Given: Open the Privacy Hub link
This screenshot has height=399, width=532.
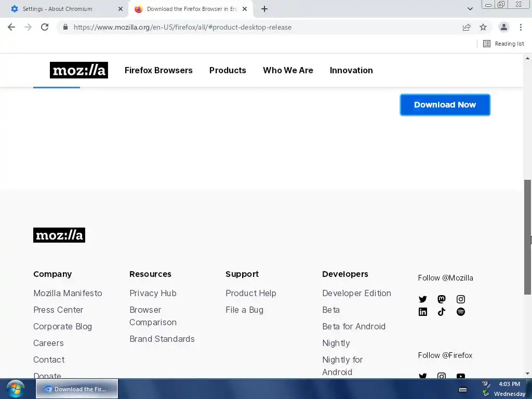Looking at the screenshot, I should pyautogui.click(x=153, y=293).
